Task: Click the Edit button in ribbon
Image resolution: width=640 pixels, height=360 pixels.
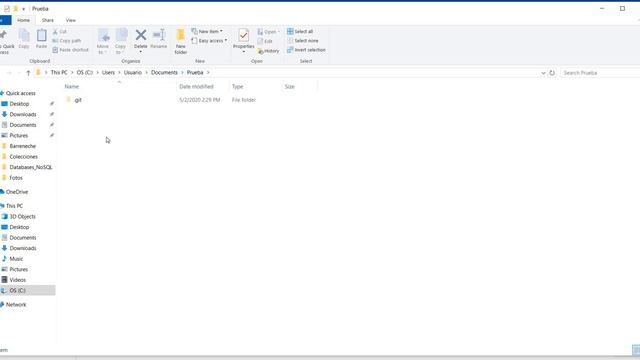Action: coord(265,41)
